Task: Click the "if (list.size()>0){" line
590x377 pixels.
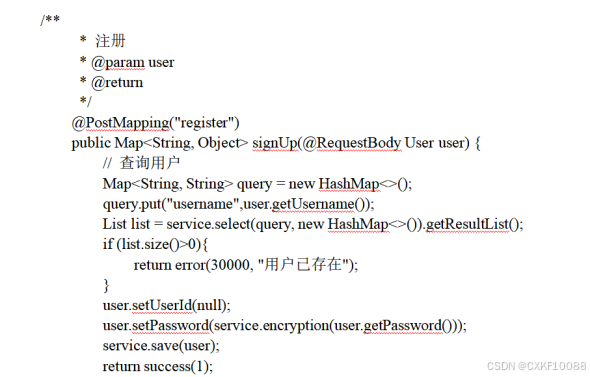Action: click(155, 245)
